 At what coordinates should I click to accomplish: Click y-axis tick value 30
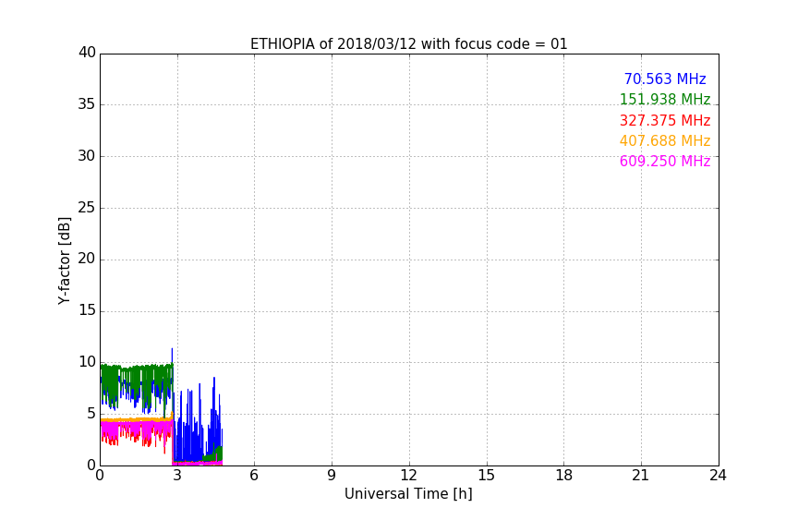pyautogui.click(x=87, y=156)
